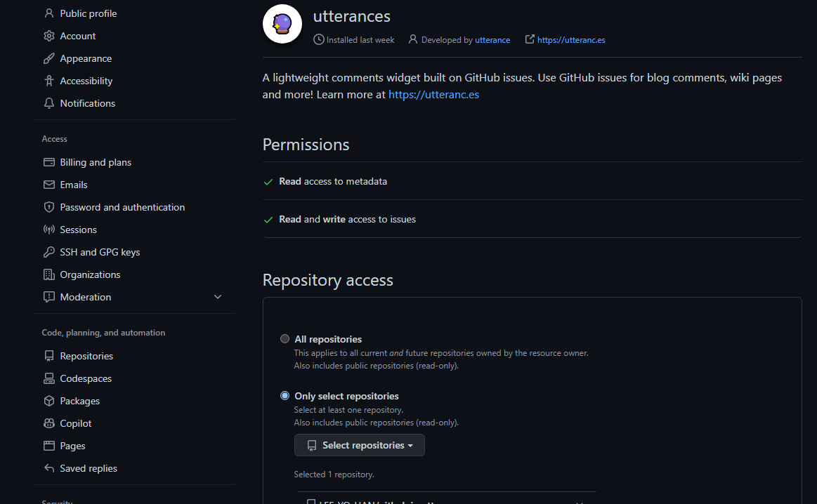Click the clock icon beside Installed last week
Screen dimensions: 817x504
[319, 39]
